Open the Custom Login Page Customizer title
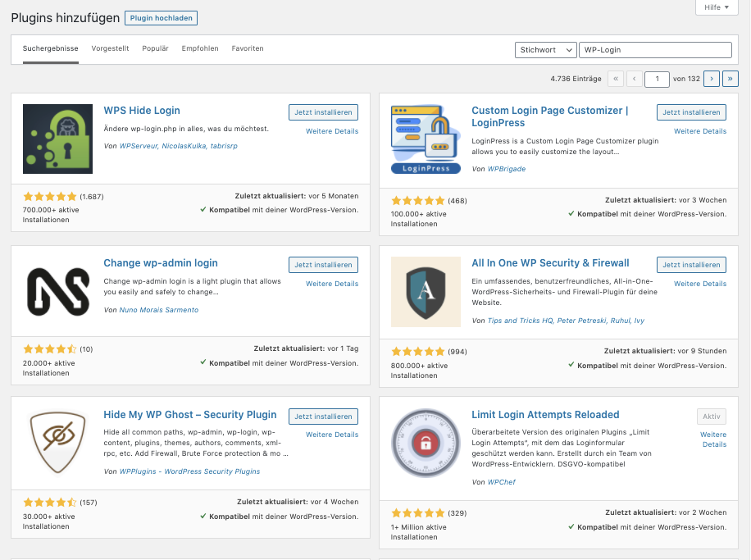751x560 pixels. tap(550, 116)
